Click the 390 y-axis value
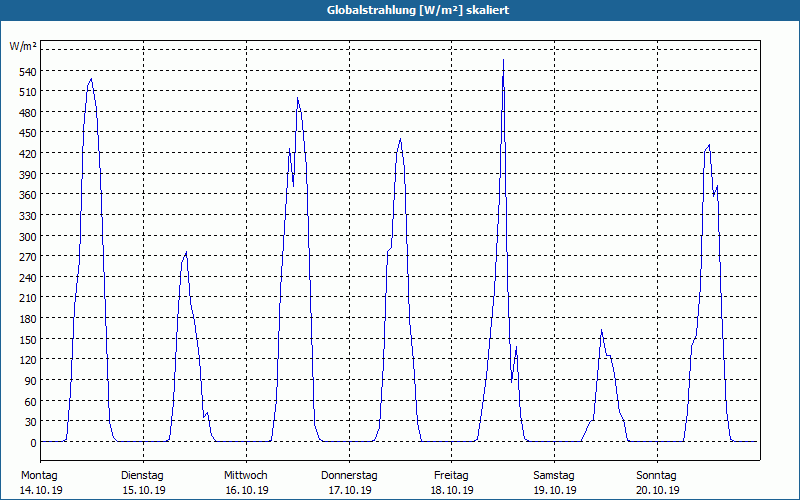The width and height of the screenshot is (800, 500). pos(28,175)
